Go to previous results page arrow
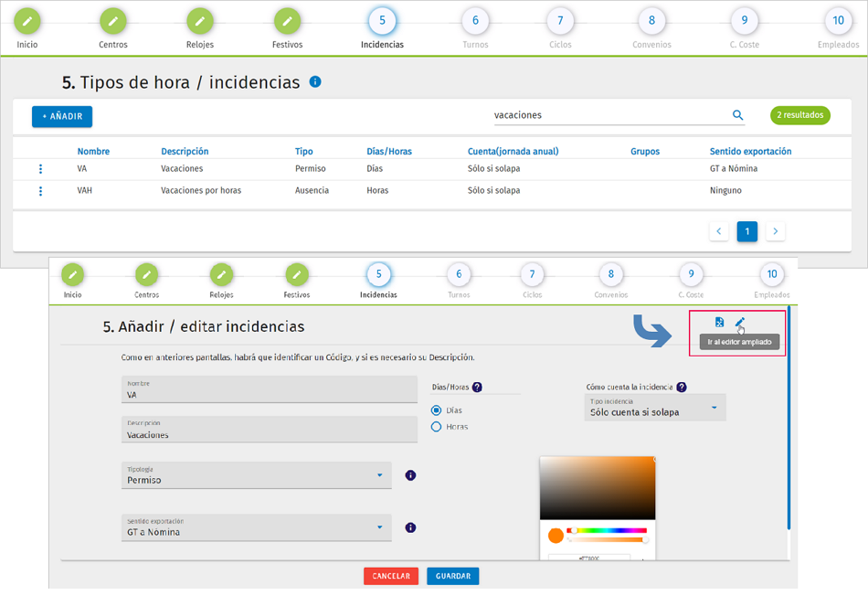 click(x=718, y=231)
